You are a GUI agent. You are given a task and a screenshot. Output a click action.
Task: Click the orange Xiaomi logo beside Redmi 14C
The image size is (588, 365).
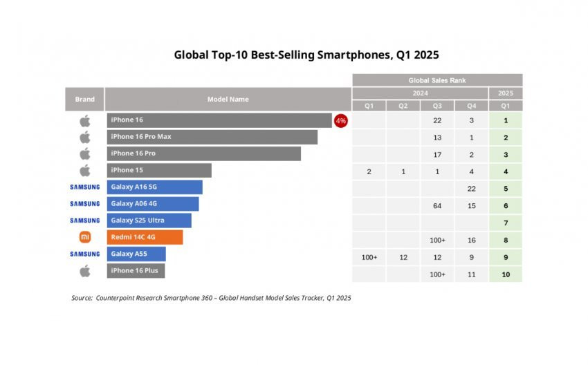click(x=84, y=237)
